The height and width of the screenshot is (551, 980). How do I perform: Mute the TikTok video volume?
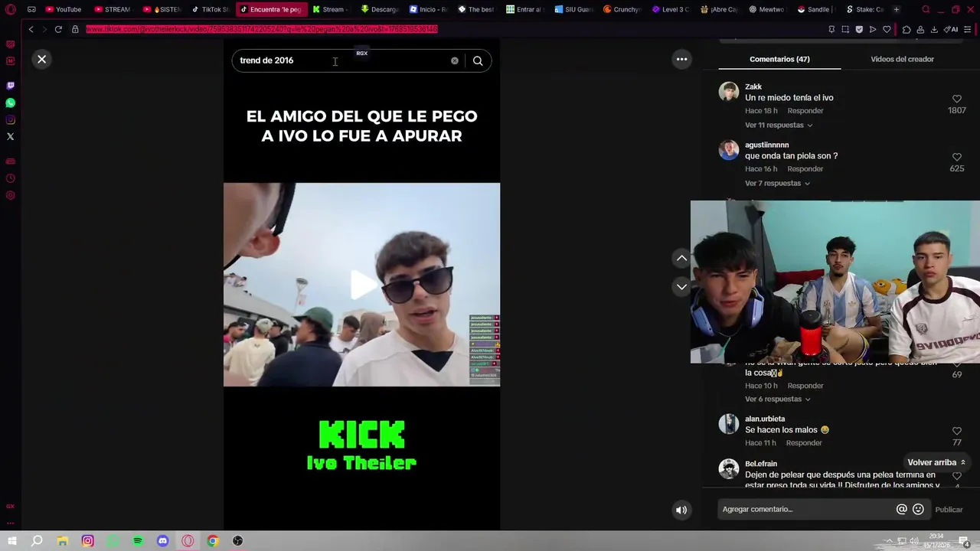pos(681,510)
